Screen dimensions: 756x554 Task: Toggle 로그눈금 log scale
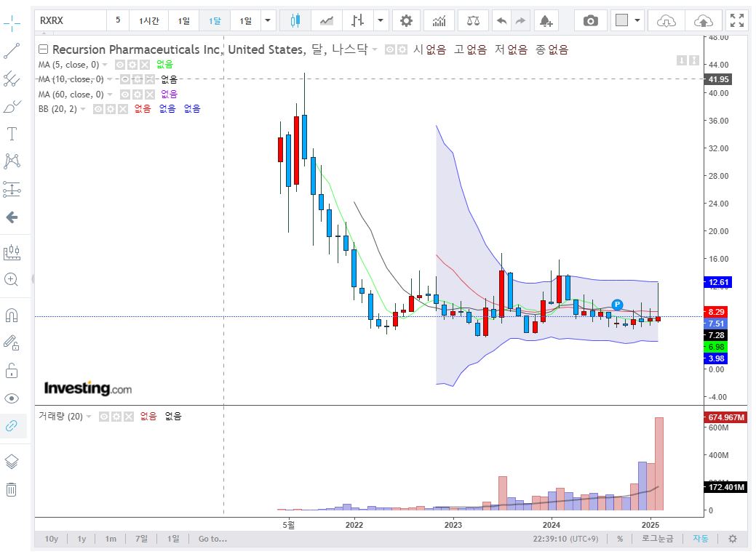[x=657, y=539]
